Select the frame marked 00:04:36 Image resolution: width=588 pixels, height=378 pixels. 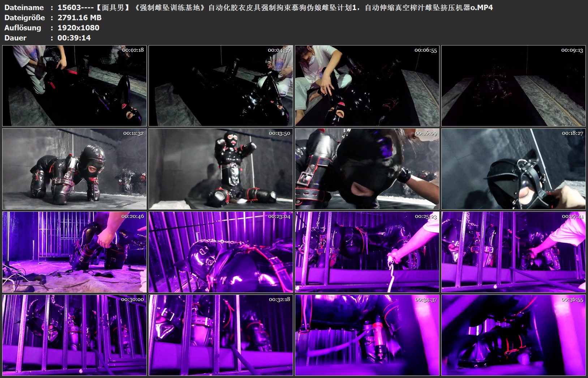(221, 86)
